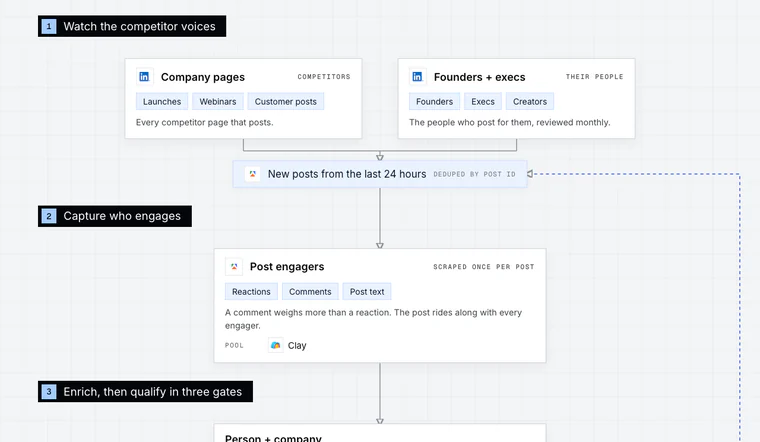This screenshot has height=442, width=760.
Task: Click the icon beside New posts from the last 24 hours
Action: [x=252, y=174]
